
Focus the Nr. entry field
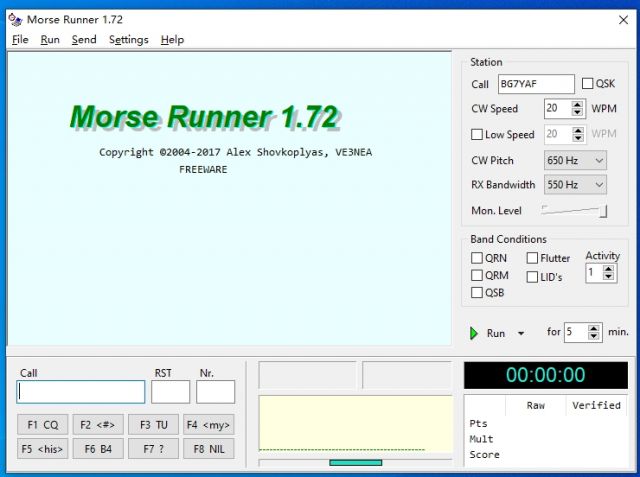pyautogui.click(x=216, y=392)
